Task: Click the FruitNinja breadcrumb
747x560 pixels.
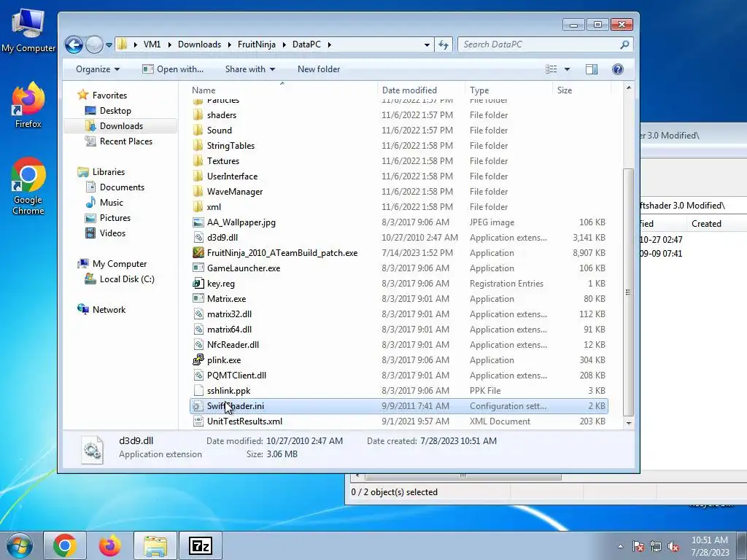Action: coord(256,44)
